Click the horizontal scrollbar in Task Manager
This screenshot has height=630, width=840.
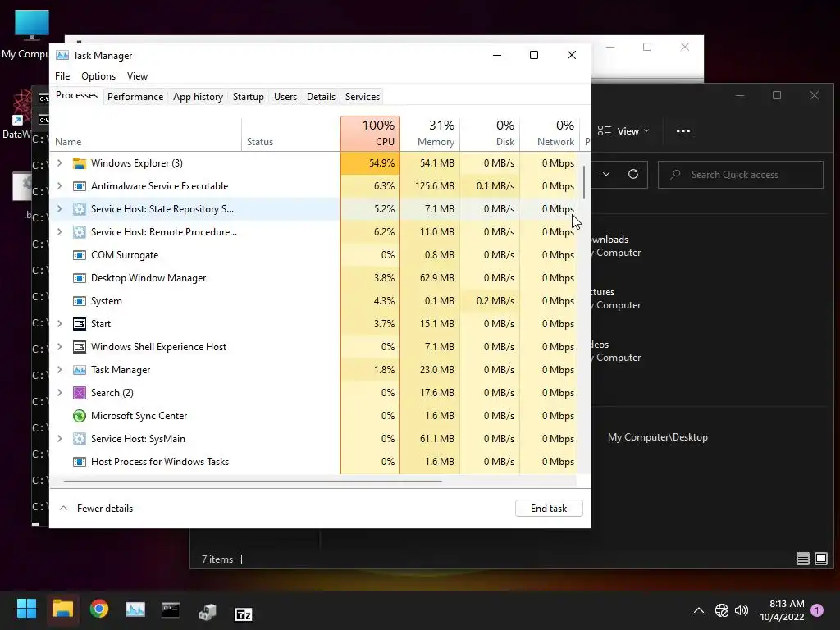coord(253,482)
